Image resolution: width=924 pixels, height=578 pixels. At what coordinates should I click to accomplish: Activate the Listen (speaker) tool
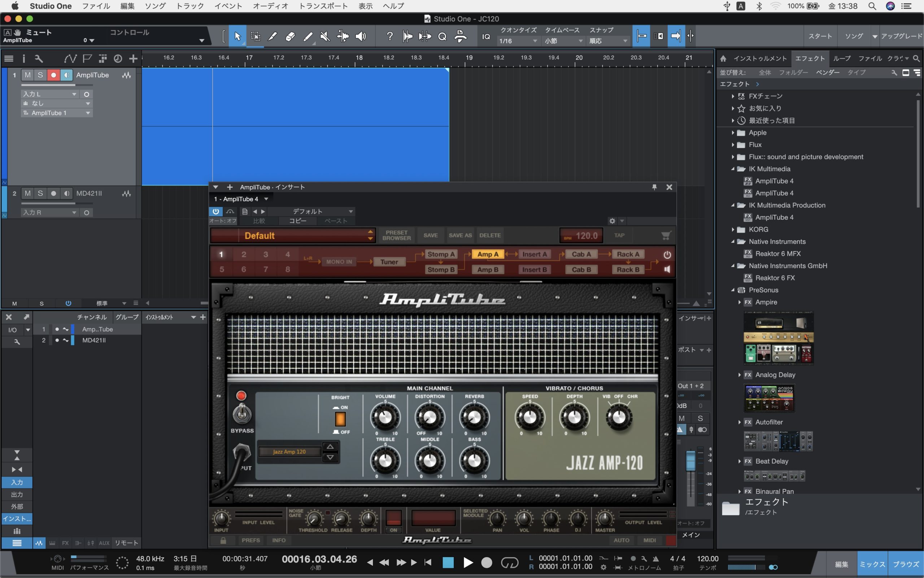coord(361,36)
